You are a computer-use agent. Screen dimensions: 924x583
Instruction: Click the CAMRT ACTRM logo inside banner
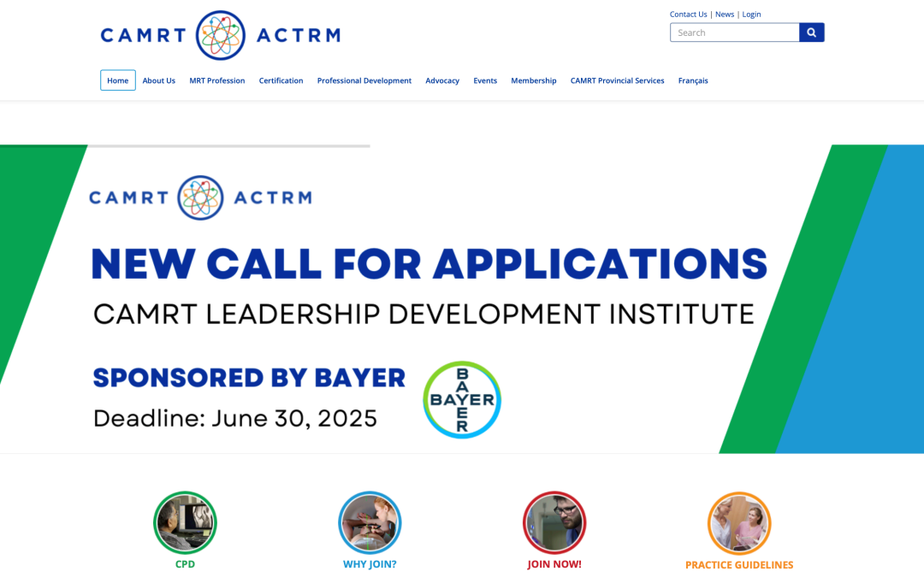click(x=200, y=197)
